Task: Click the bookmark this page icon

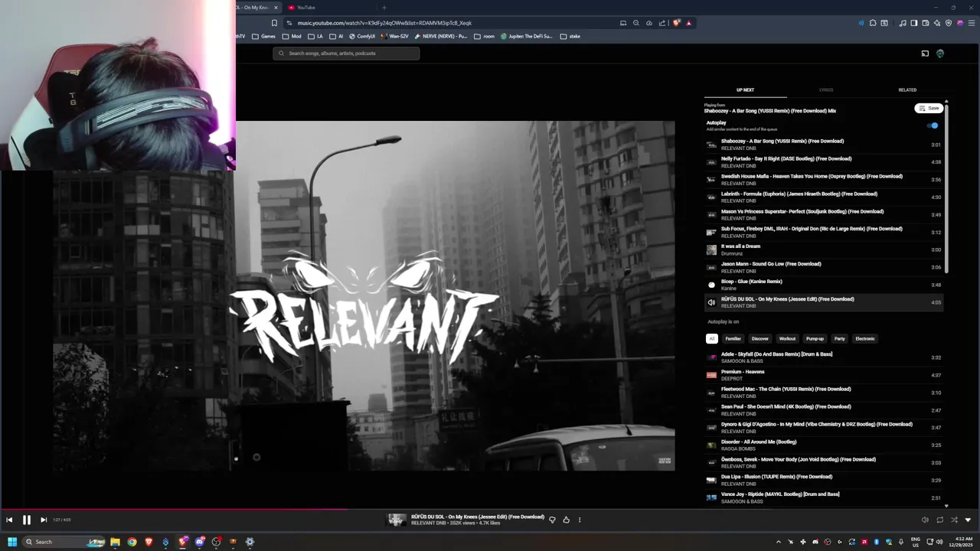Action: point(274,23)
